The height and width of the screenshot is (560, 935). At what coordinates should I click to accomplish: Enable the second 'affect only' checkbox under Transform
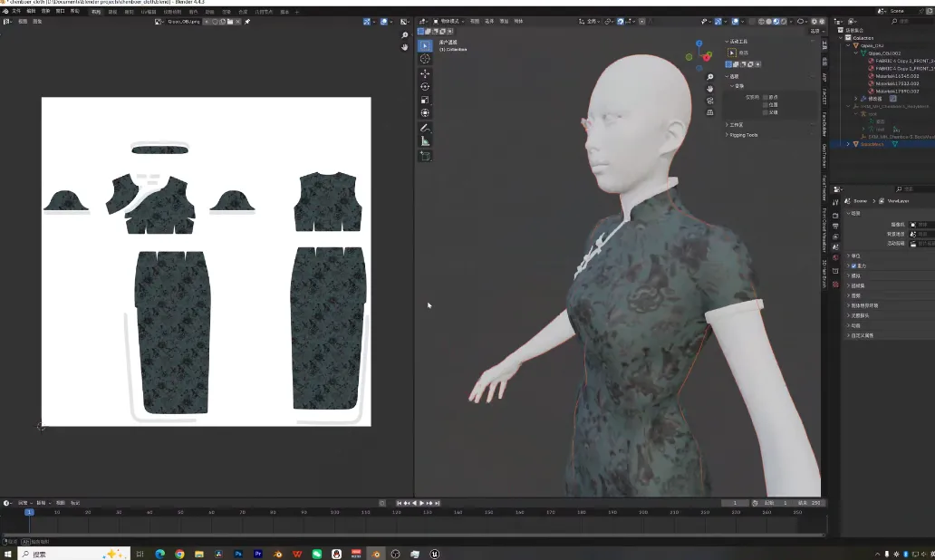(x=766, y=104)
